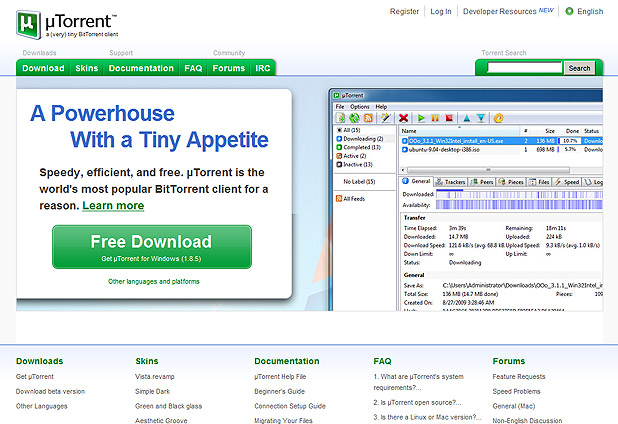Go to the Documentation navigation tab
The image size is (618, 424).
point(141,68)
